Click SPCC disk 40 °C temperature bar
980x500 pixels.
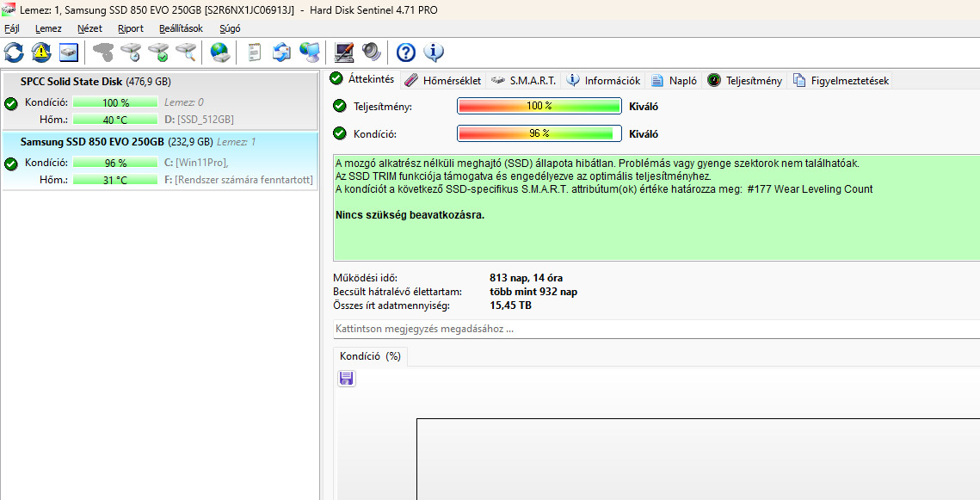[x=115, y=119]
